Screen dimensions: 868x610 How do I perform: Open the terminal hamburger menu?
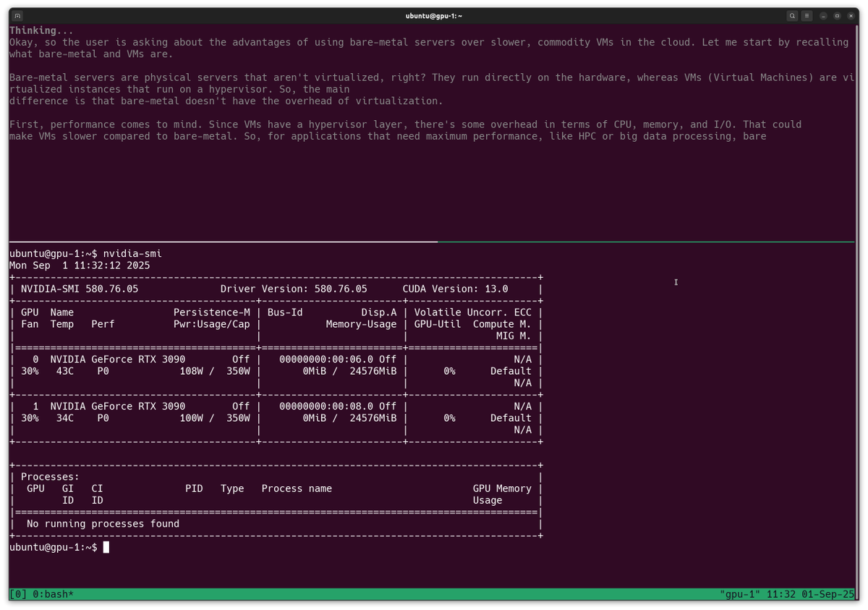click(x=807, y=15)
